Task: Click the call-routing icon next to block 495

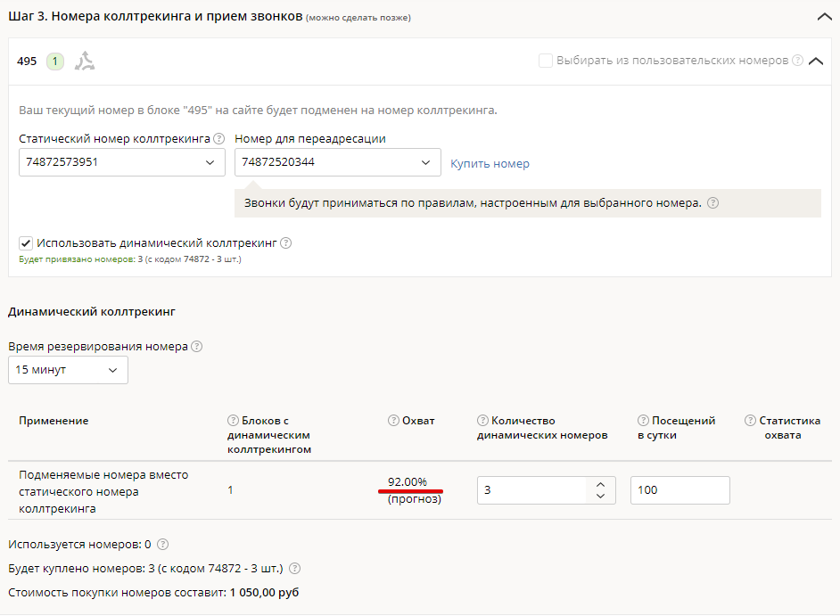Action: coord(85,62)
